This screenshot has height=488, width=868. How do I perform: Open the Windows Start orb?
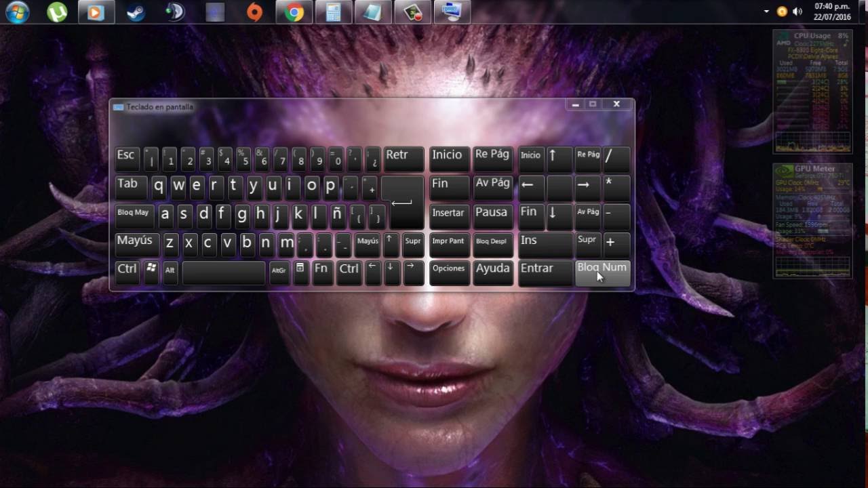[x=18, y=12]
